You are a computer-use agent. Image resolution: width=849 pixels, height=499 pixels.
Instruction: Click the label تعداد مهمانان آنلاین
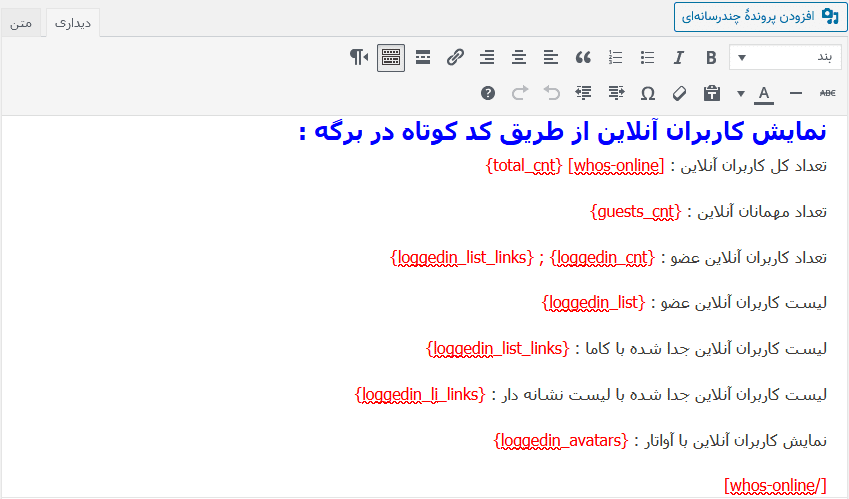click(763, 212)
